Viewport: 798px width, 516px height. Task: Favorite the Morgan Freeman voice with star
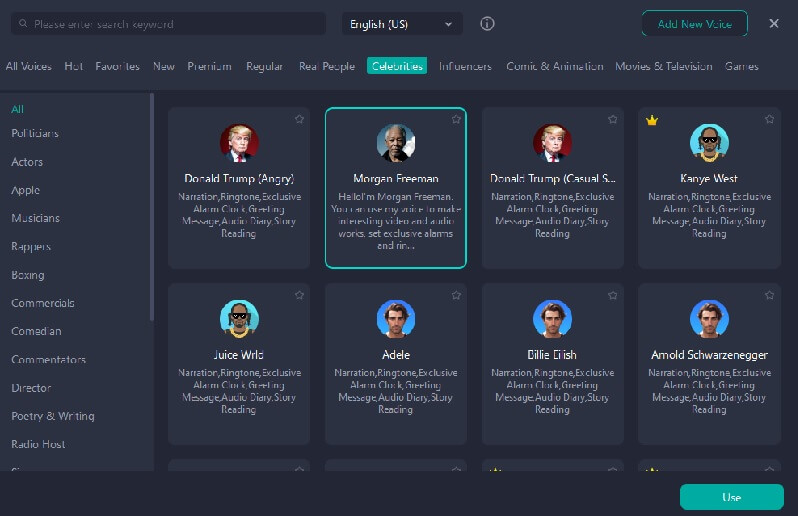point(456,119)
